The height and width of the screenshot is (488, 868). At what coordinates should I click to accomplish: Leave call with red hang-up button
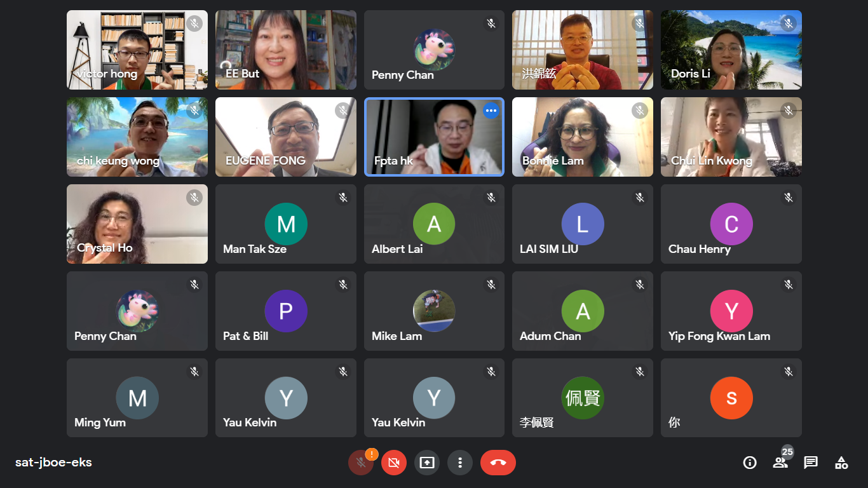[x=498, y=463]
